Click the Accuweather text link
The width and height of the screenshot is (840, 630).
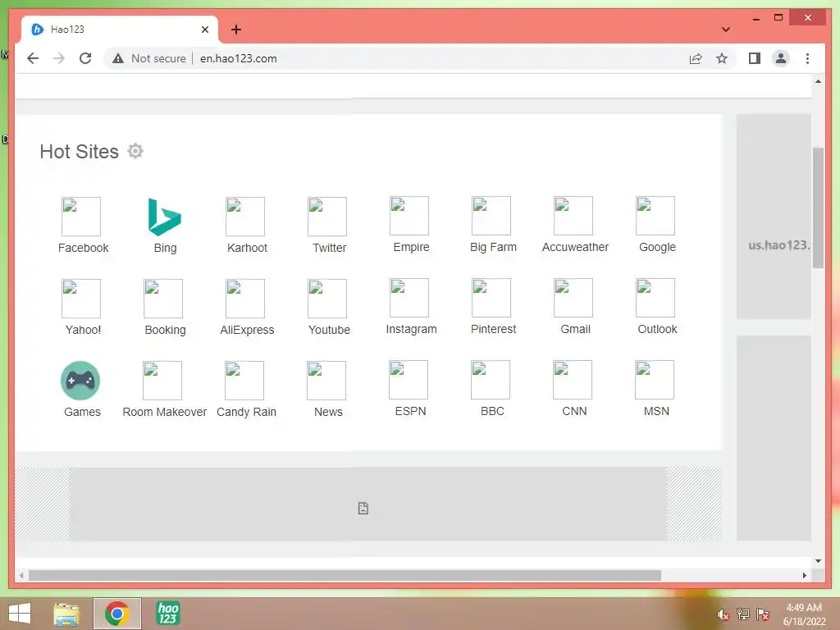coord(575,247)
